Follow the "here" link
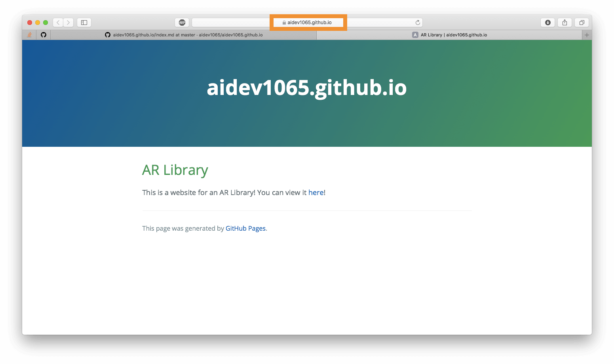The height and width of the screenshot is (364, 614). tap(316, 193)
